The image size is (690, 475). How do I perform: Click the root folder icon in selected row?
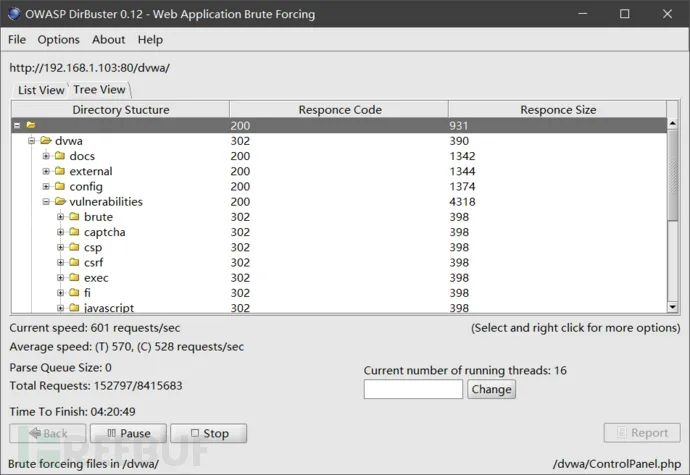pyautogui.click(x=31, y=125)
